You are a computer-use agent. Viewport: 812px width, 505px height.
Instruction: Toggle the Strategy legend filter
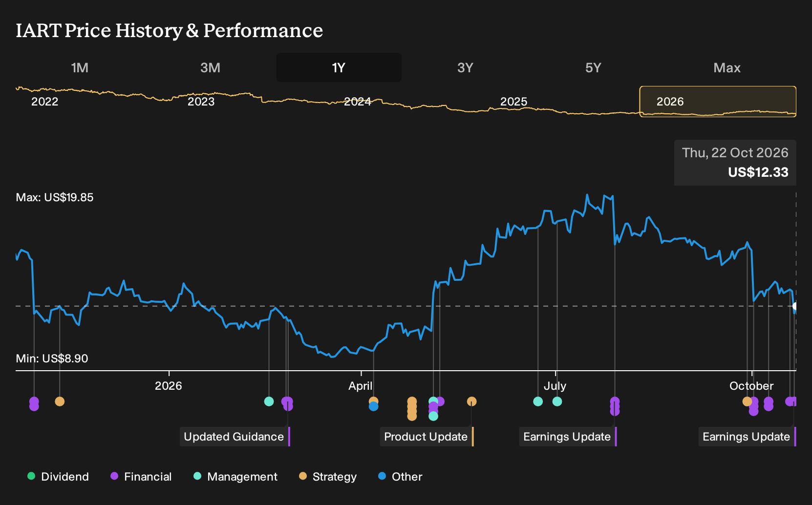point(328,477)
